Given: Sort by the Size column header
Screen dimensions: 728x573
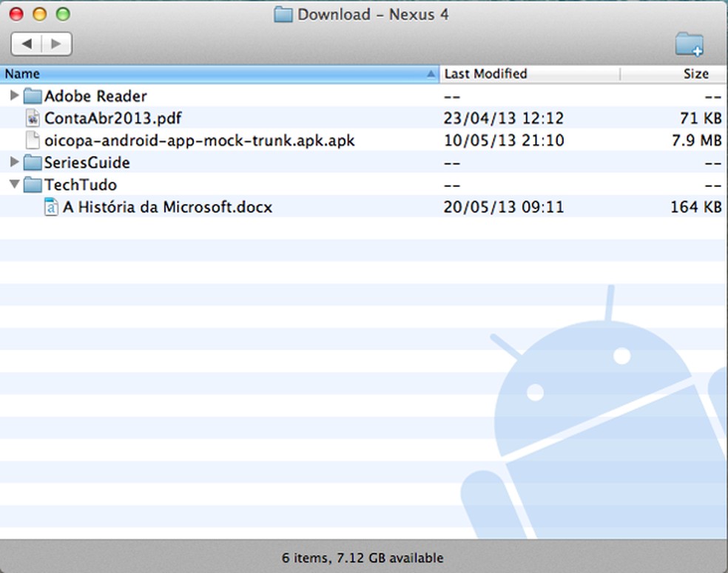Looking at the screenshot, I should pos(674,74).
